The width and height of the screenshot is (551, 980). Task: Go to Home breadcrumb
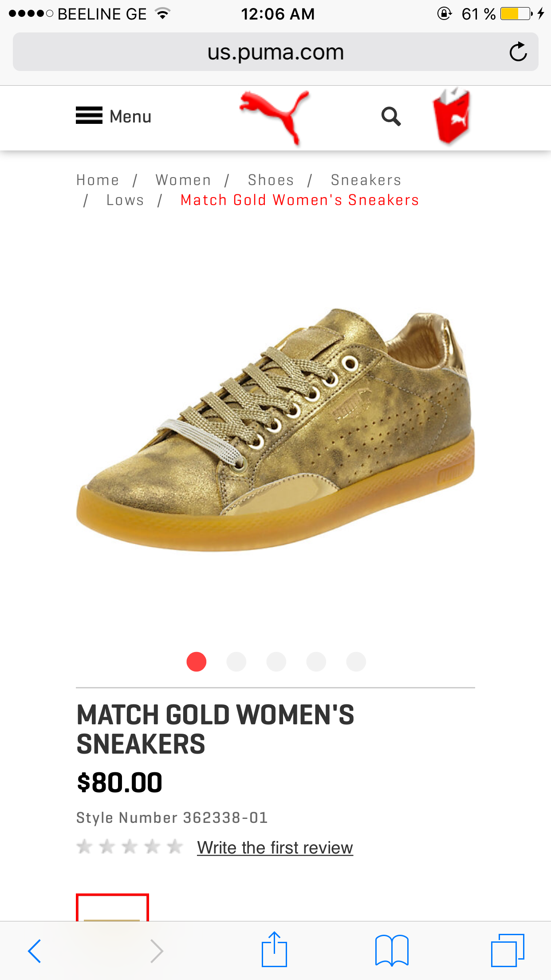coord(98,180)
